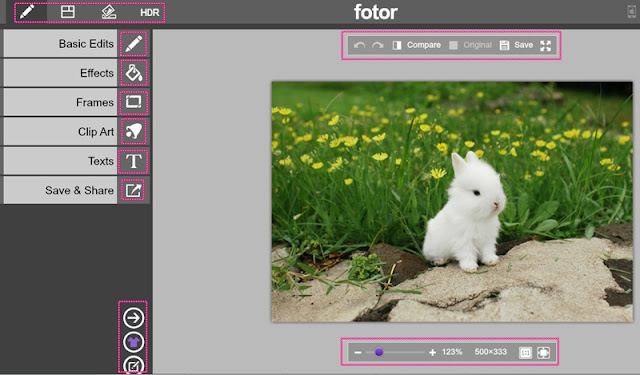
Task: Click the Save & Share export icon
Action: (133, 190)
